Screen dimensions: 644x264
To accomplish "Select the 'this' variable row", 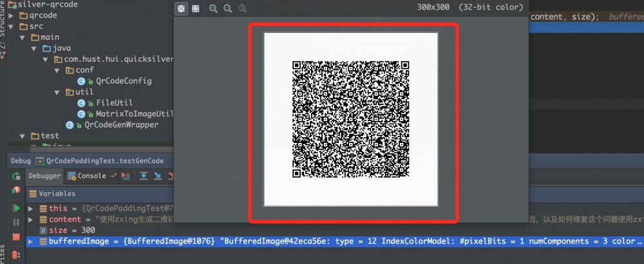I will click(x=100, y=209).
